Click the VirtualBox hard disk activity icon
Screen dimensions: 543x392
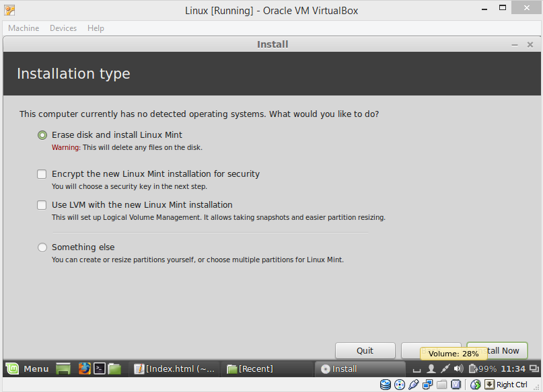[386, 385]
